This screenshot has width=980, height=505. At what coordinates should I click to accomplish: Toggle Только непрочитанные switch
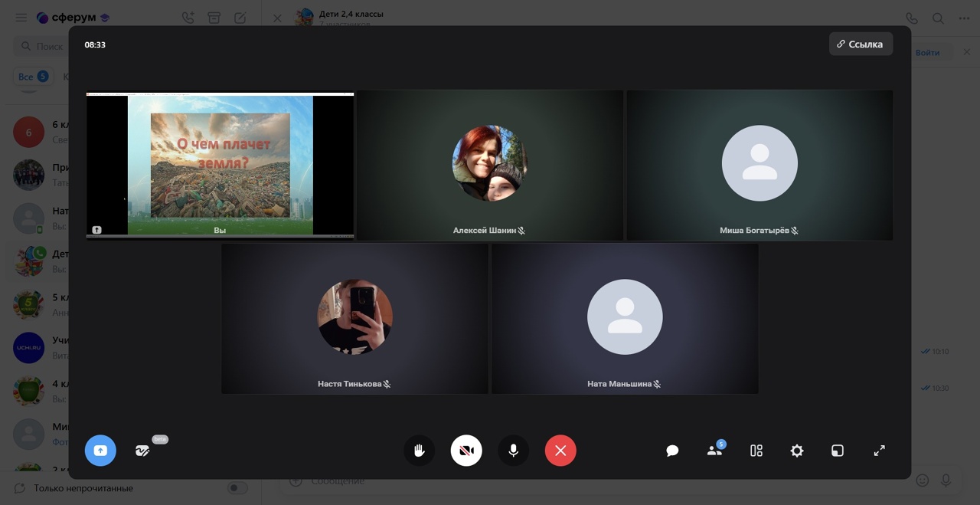click(237, 488)
